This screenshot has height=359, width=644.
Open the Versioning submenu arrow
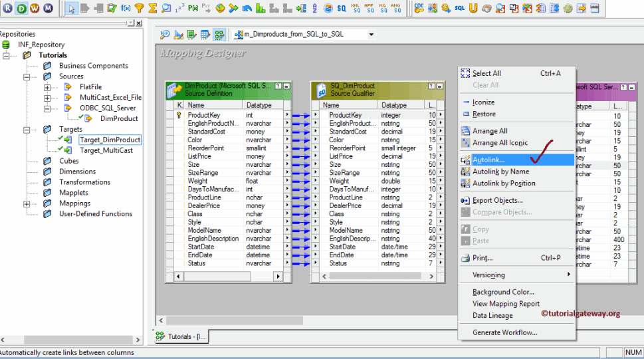coord(569,275)
